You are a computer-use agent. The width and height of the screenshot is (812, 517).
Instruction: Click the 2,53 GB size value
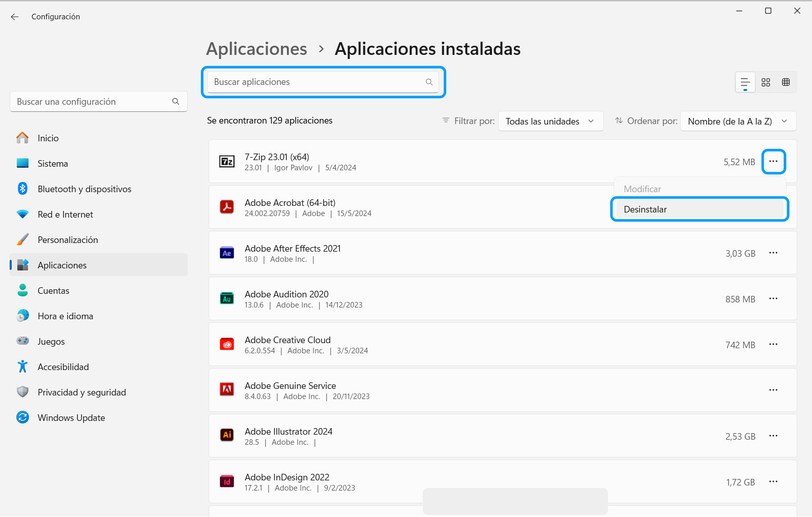[740, 437]
